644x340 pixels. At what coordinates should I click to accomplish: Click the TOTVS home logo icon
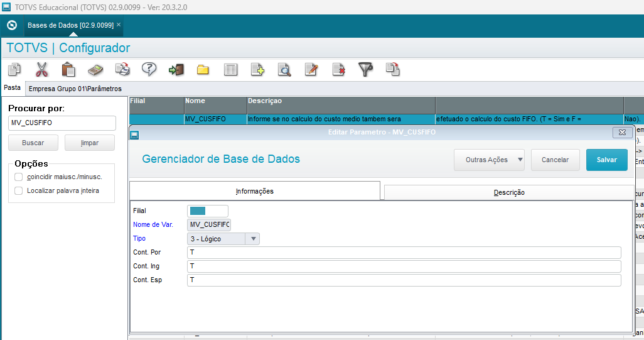pos(12,25)
